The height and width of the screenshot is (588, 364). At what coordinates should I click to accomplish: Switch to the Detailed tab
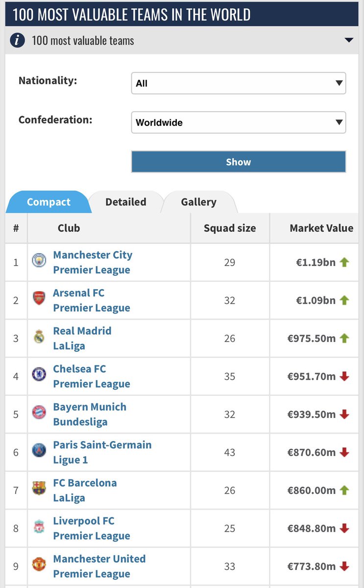pos(126,202)
